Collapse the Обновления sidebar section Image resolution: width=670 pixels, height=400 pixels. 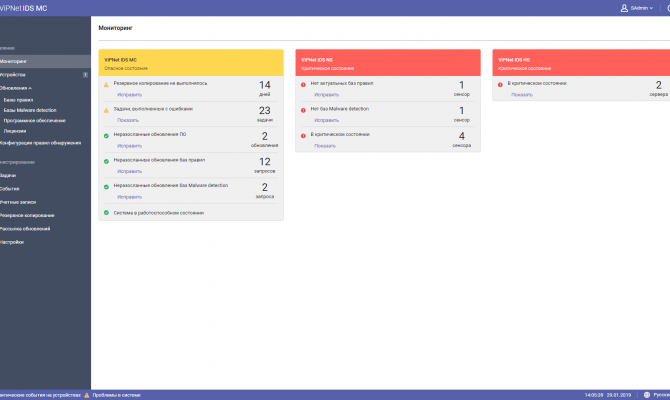16,88
